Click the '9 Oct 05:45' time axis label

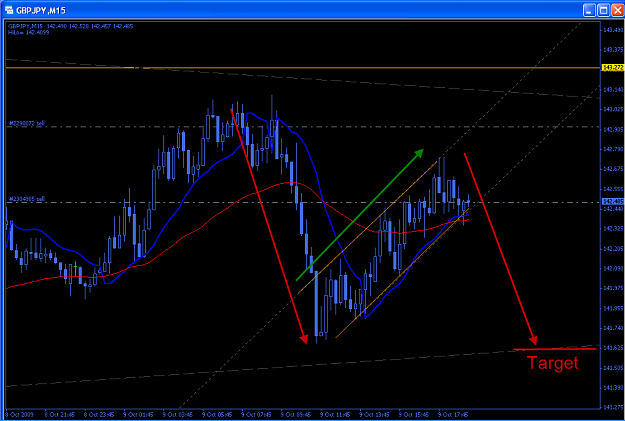[217, 415]
